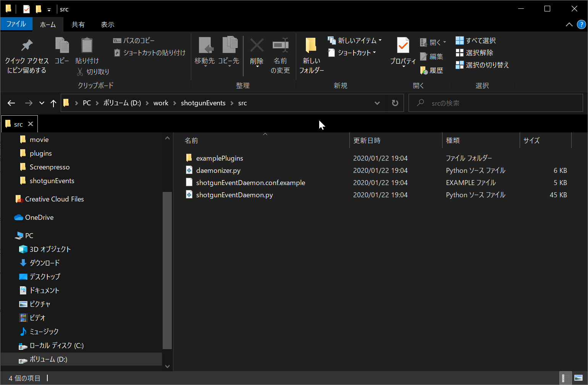588x385 pixels.
Task: Select the Home (ホーム) ribbon tab
Action: [48, 24]
